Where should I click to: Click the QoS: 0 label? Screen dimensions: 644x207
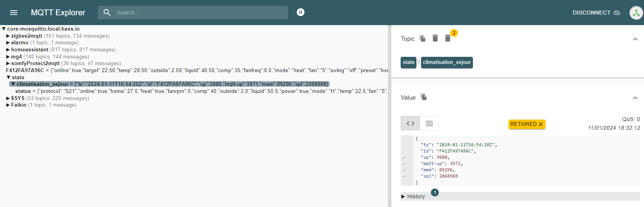(x=631, y=119)
